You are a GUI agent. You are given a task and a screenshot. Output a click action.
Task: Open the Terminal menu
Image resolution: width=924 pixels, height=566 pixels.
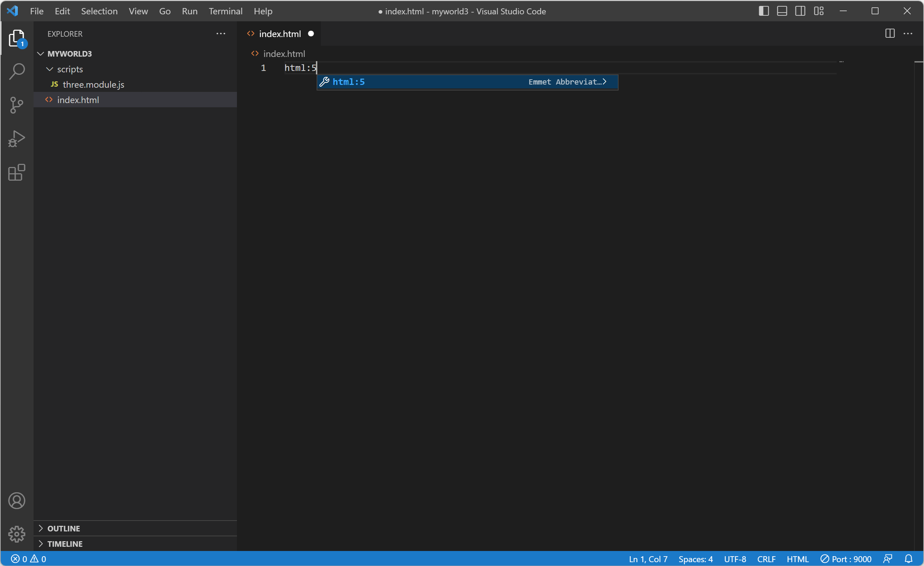(225, 11)
